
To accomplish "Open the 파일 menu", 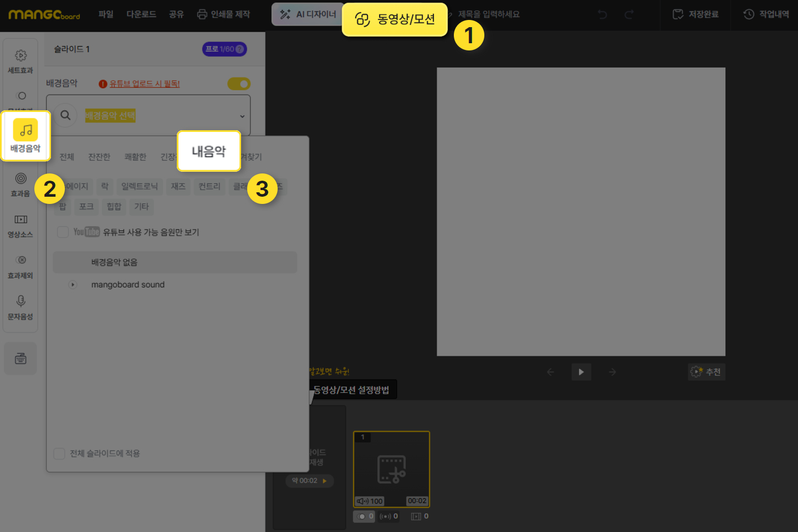I will tap(106, 14).
